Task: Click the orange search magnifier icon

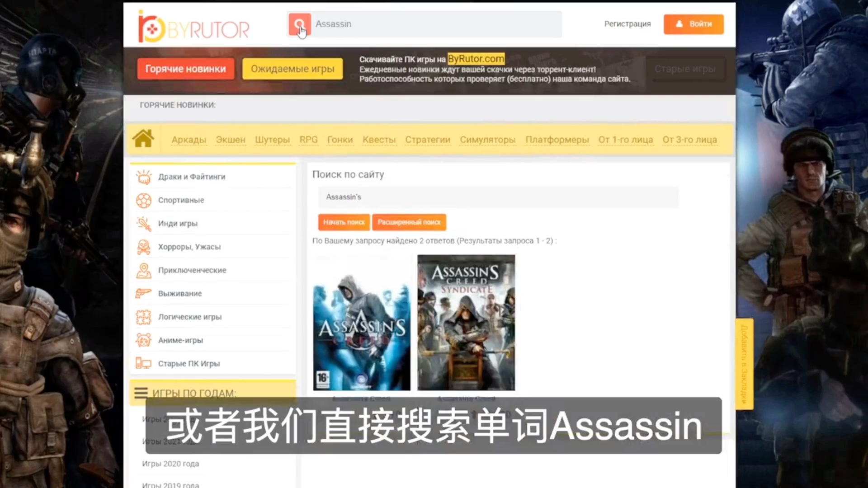Action: pyautogui.click(x=300, y=24)
